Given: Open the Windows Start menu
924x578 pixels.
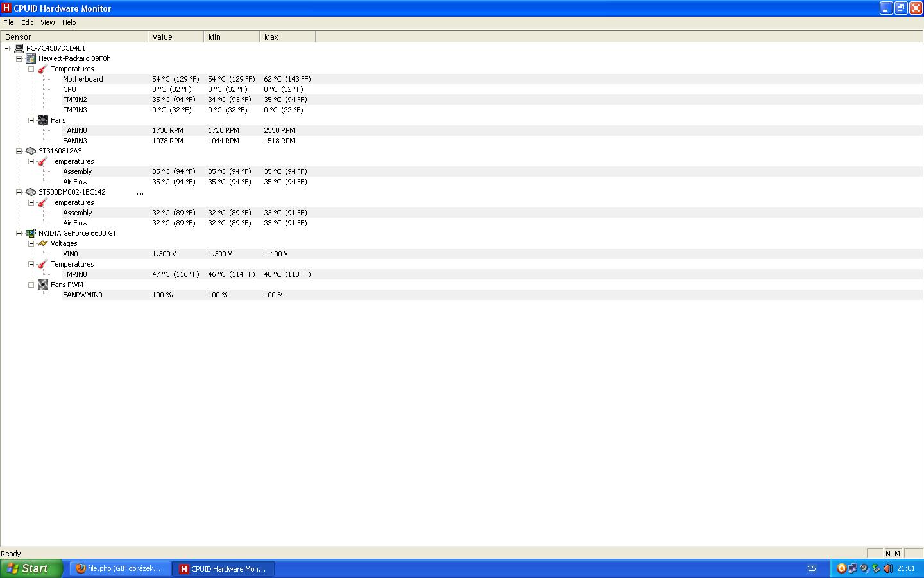Looking at the screenshot, I should click(x=31, y=568).
